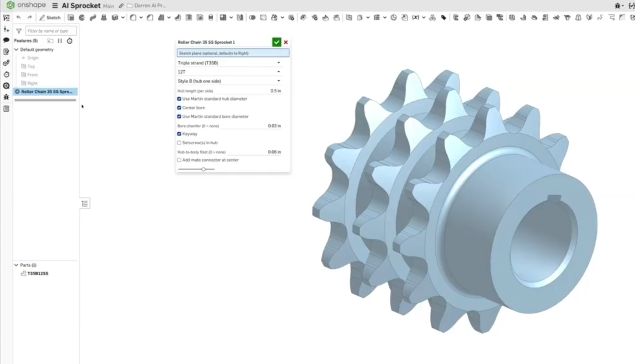
Task: Select the Extrude tool
Action: (x=71, y=18)
